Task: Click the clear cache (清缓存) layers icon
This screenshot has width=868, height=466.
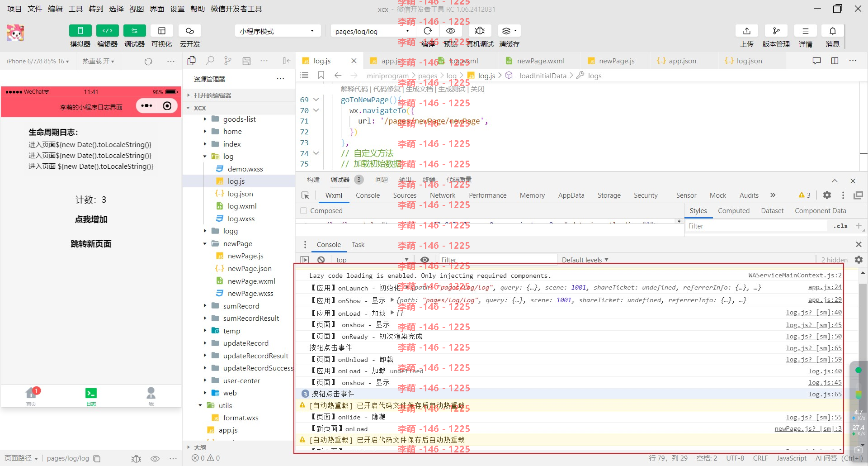Action: [509, 31]
